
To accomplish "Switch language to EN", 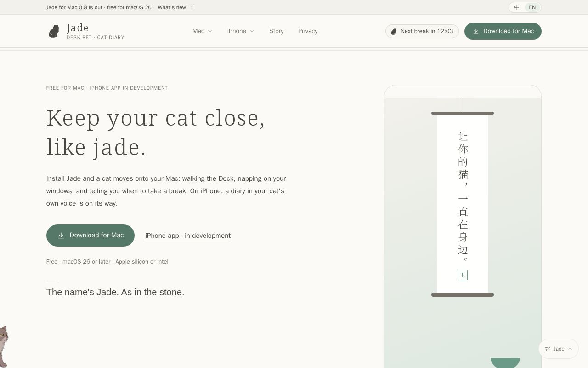I will pos(532,7).
